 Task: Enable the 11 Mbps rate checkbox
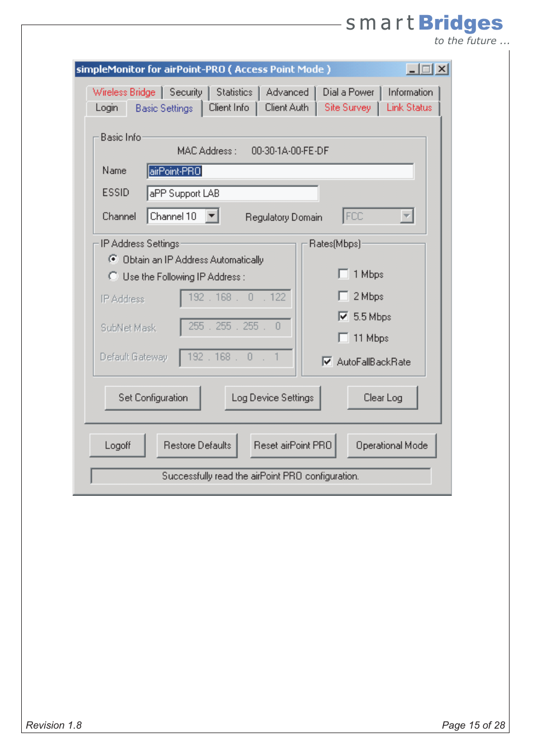tap(344, 338)
